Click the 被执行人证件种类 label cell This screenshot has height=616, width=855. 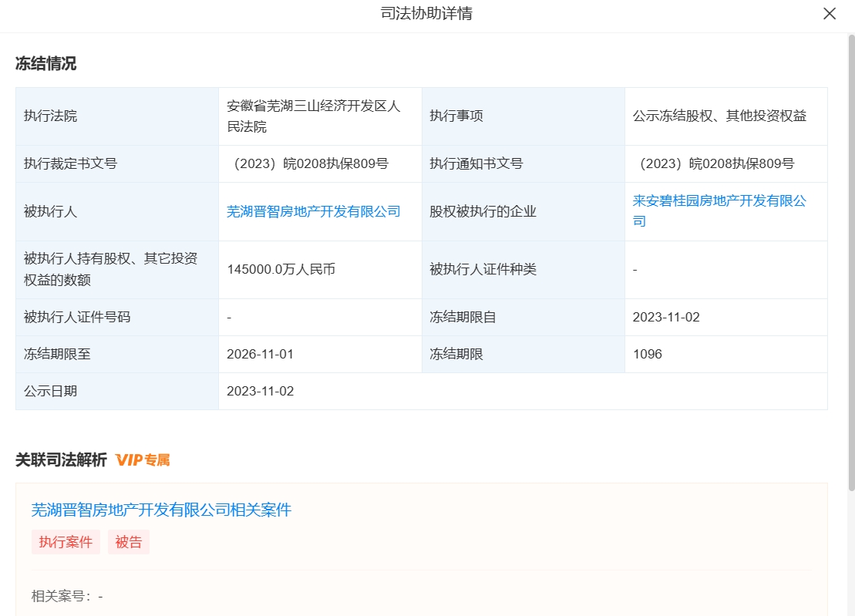click(x=523, y=270)
